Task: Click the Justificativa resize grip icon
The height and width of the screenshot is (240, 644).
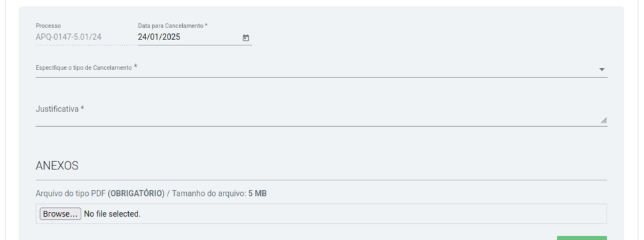Action: tap(603, 120)
